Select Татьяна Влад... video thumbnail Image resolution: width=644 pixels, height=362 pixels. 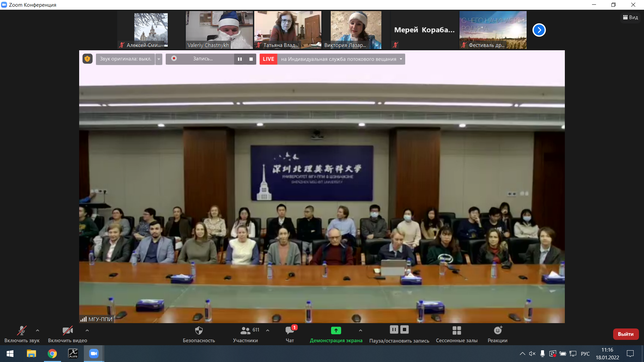(288, 30)
